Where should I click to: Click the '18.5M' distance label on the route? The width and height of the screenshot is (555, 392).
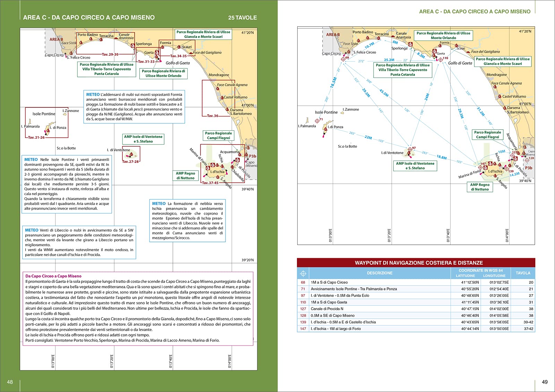333,82
